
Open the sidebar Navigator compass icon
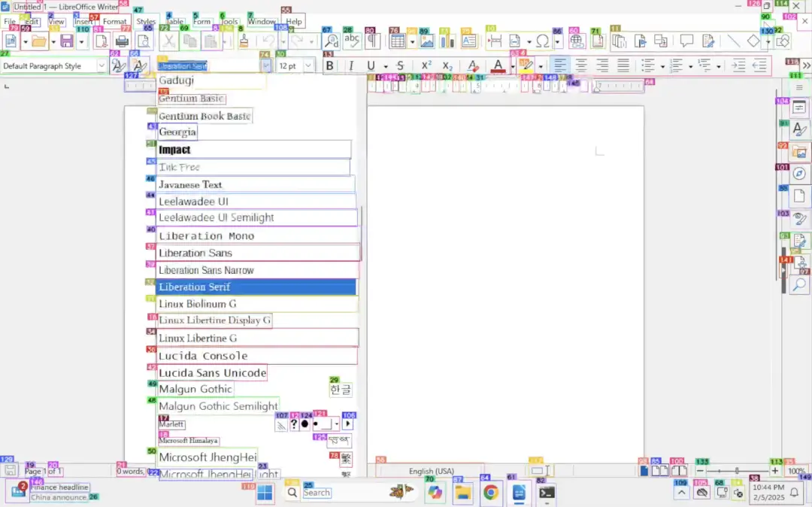coord(799,174)
